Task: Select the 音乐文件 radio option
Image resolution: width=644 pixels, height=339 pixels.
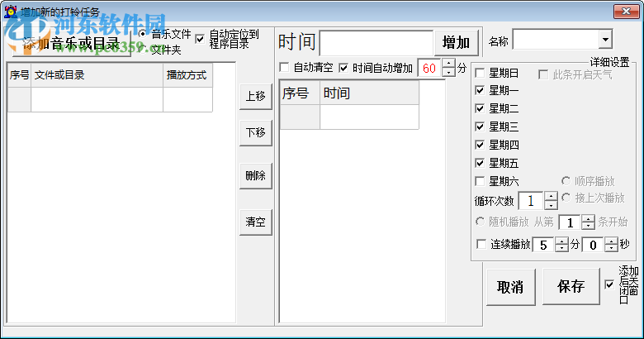Action: click(143, 34)
